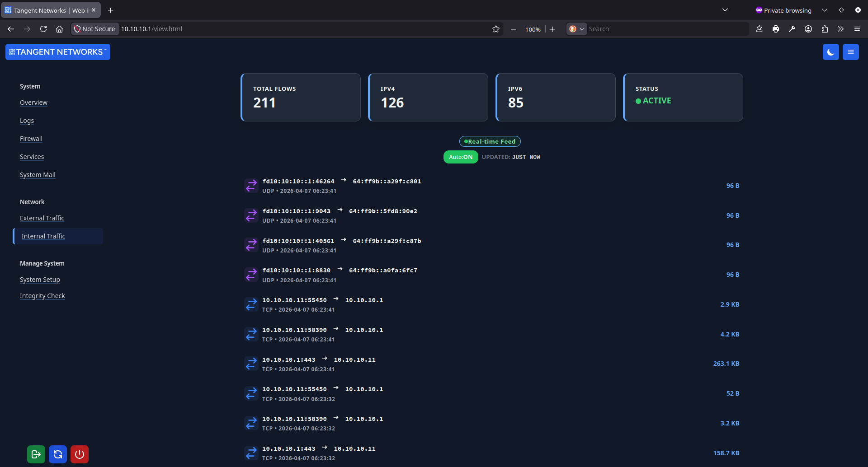Click the Real-time Feed status indicator

click(x=490, y=141)
